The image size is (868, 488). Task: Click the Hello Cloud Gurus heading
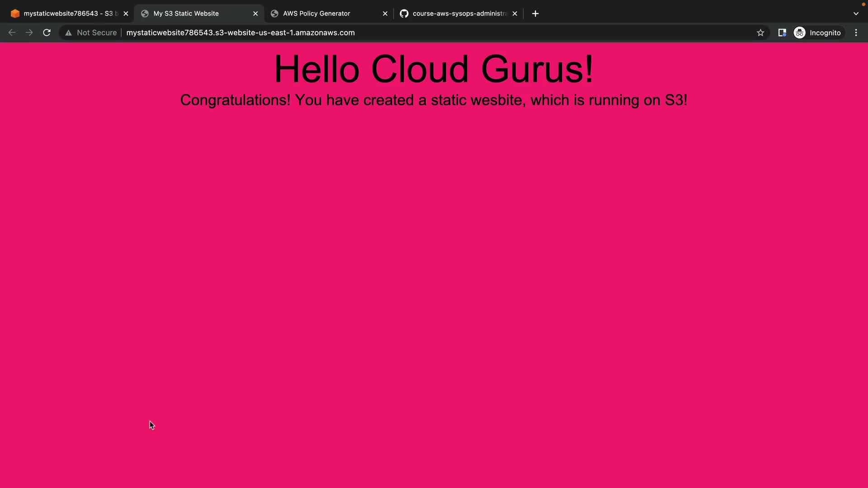click(x=434, y=69)
